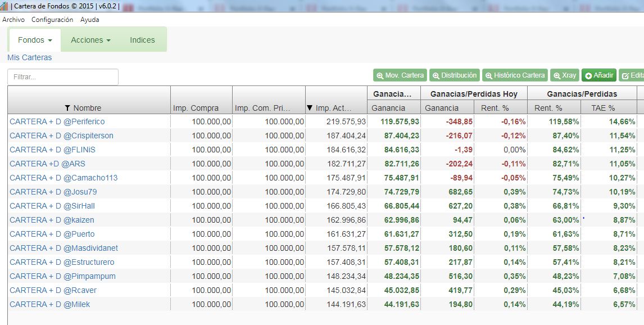Open the Ayuda menu
Viewport: 644px width, 325px height.
pyautogui.click(x=89, y=20)
